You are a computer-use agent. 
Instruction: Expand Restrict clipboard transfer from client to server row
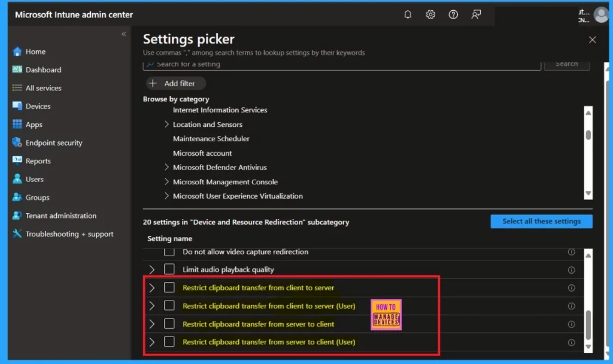click(151, 288)
